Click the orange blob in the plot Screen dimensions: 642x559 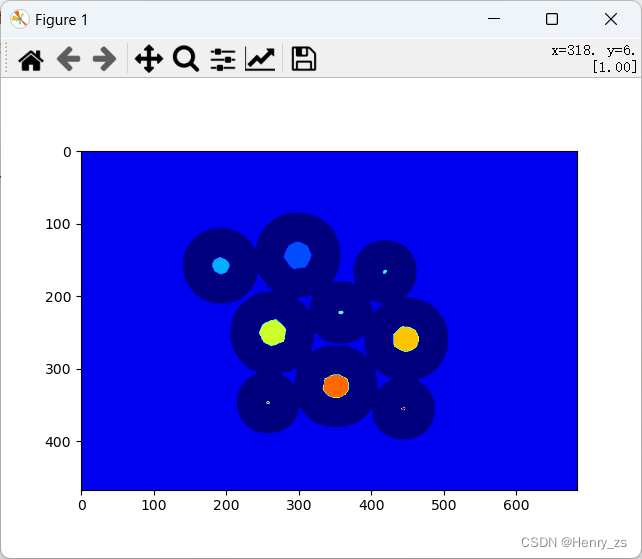(x=336, y=386)
